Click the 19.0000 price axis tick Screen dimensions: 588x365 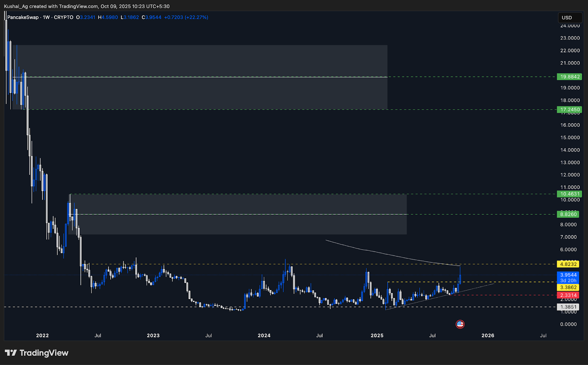(x=570, y=88)
